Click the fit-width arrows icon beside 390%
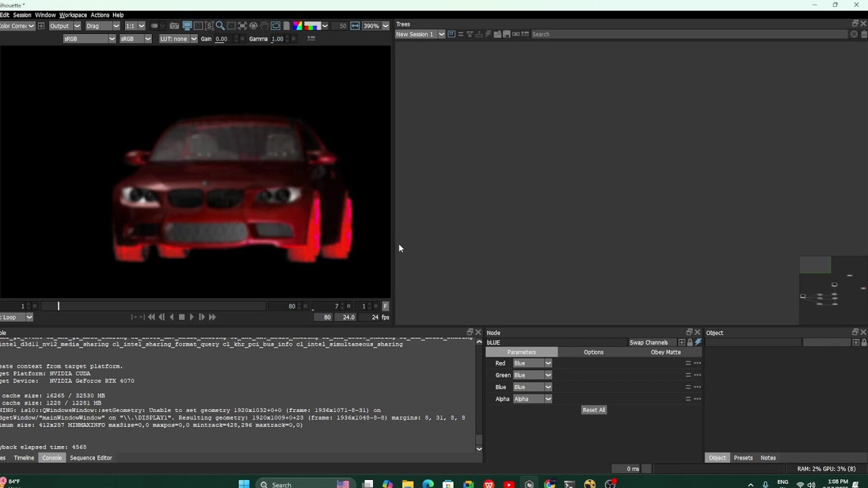The image size is (868, 488). (355, 26)
